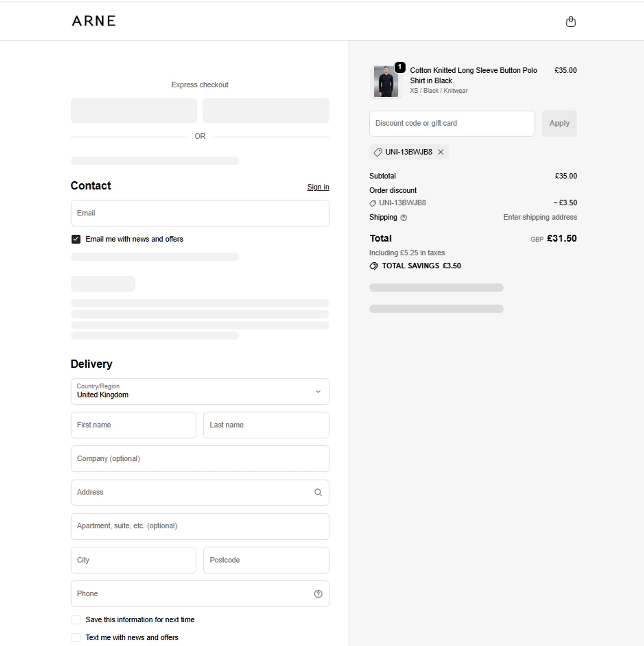
Task: Focus the Discount code or gift card field
Action: point(452,124)
